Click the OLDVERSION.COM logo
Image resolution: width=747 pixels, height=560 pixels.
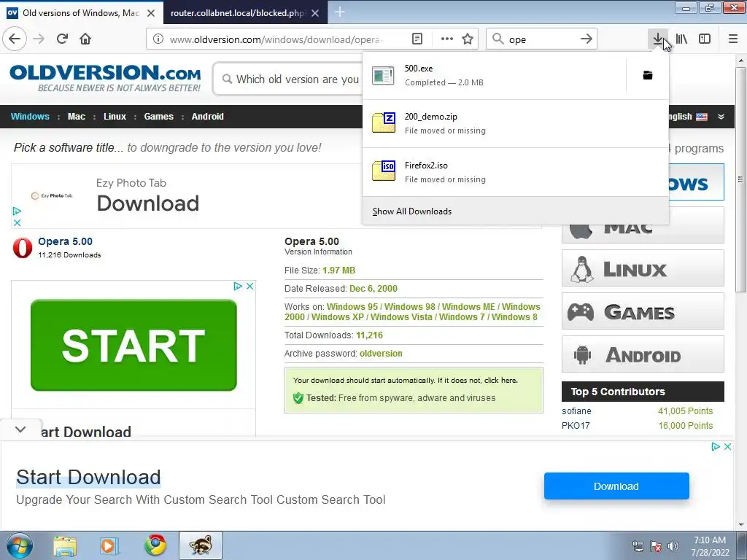click(105, 78)
